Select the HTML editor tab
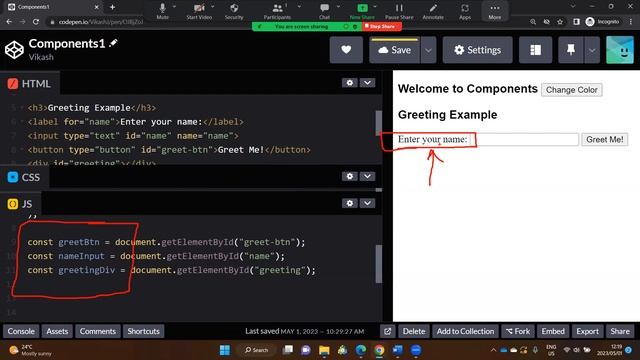The height and width of the screenshot is (360, 640). 29,84
